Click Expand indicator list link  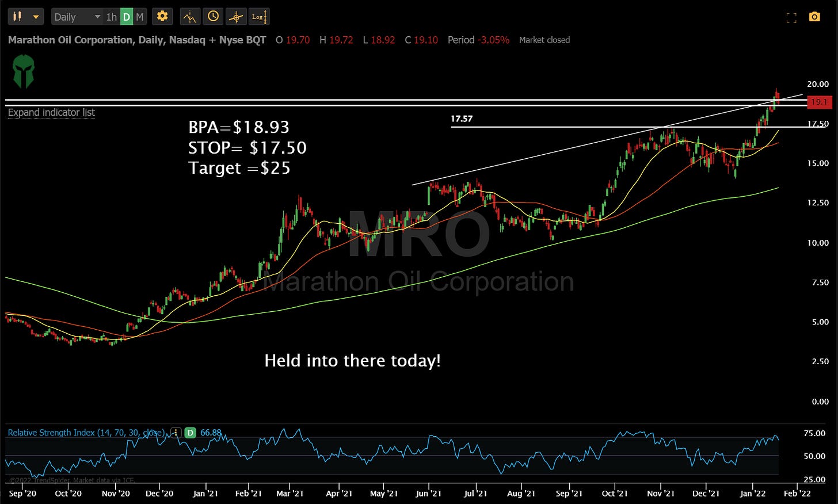(x=51, y=112)
